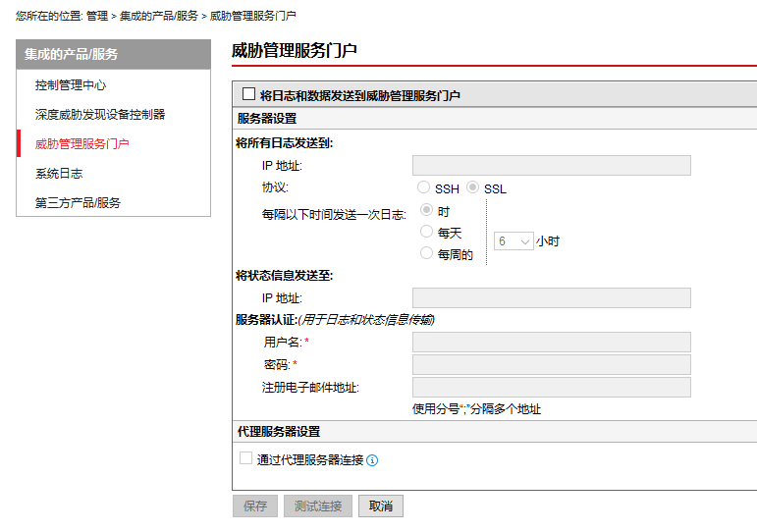Open 系统日志 in the sidebar
The width and height of the screenshot is (757, 532).
pyautogui.click(x=59, y=174)
